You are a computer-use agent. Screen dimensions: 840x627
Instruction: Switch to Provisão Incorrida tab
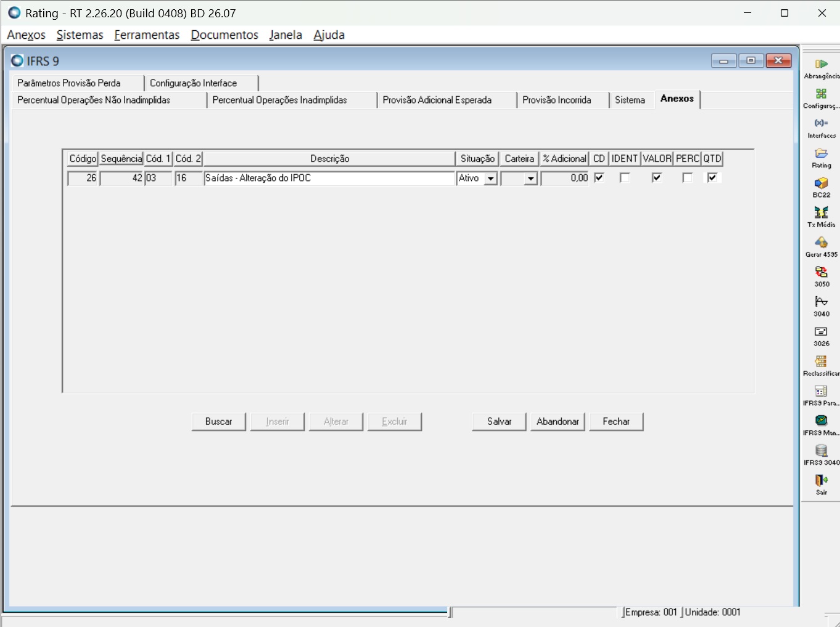pyautogui.click(x=563, y=100)
